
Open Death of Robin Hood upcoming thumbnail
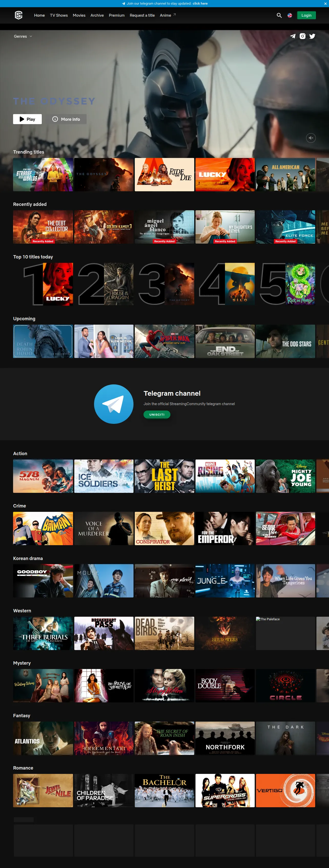pos(43,341)
